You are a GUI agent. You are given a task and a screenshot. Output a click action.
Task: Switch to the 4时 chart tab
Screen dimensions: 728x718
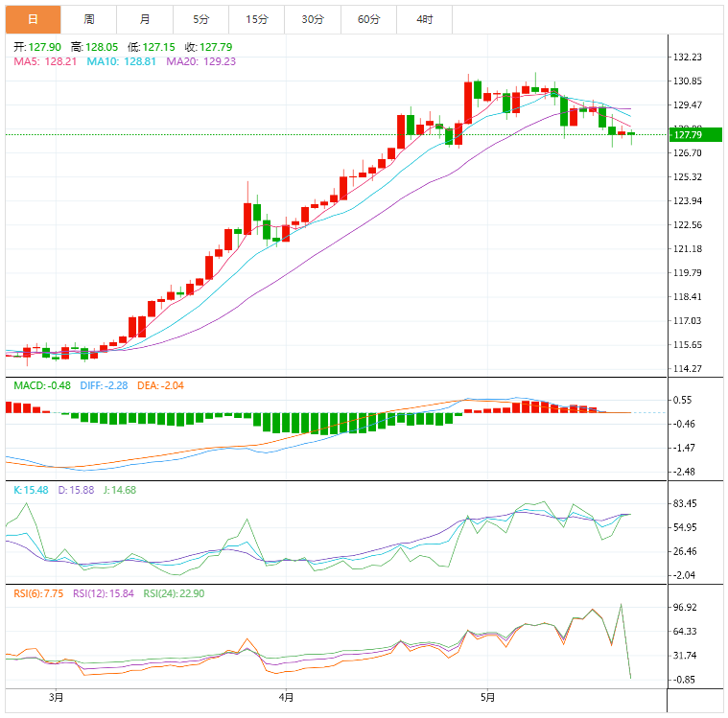coord(424,19)
